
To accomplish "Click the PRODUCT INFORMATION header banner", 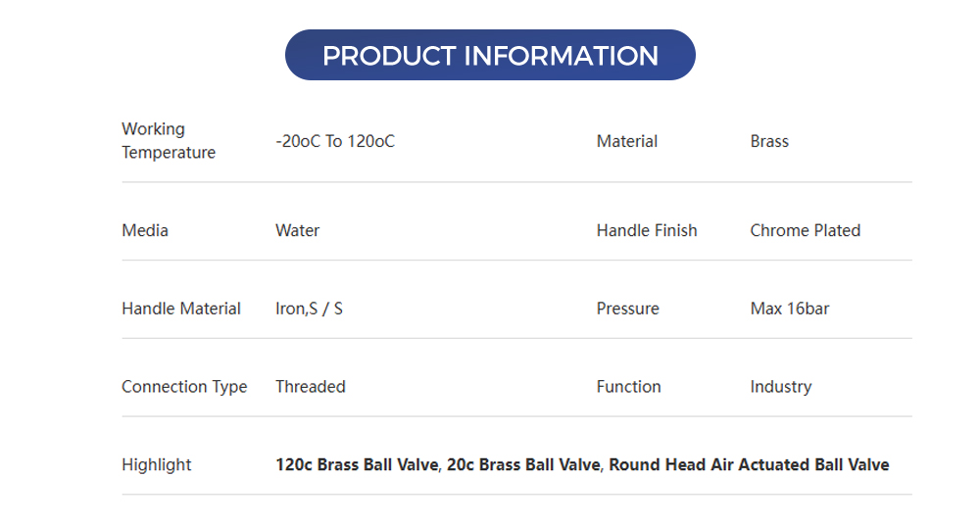I will pyautogui.click(x=490, y=56).
